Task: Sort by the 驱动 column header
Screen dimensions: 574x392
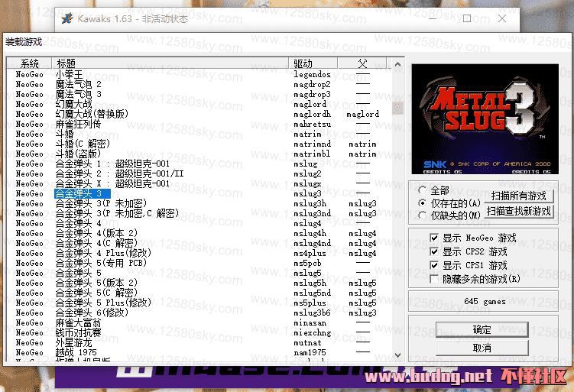Action: click(x=313, y=63)
